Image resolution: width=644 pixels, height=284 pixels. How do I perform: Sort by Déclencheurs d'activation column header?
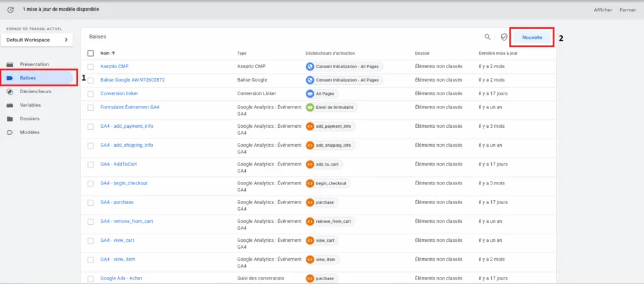coord(330,54)
